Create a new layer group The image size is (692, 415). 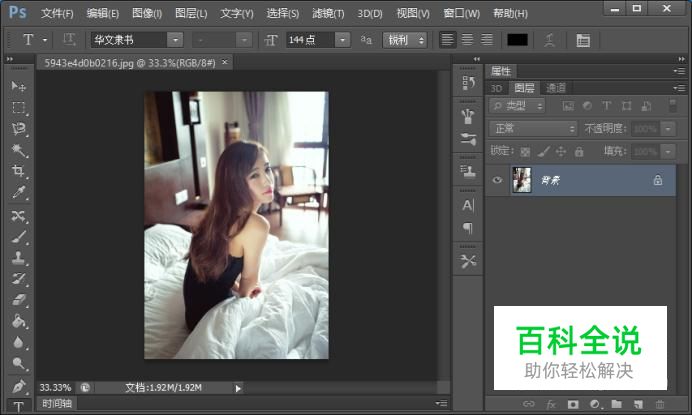pyautogui.click(x=617, y=404)
